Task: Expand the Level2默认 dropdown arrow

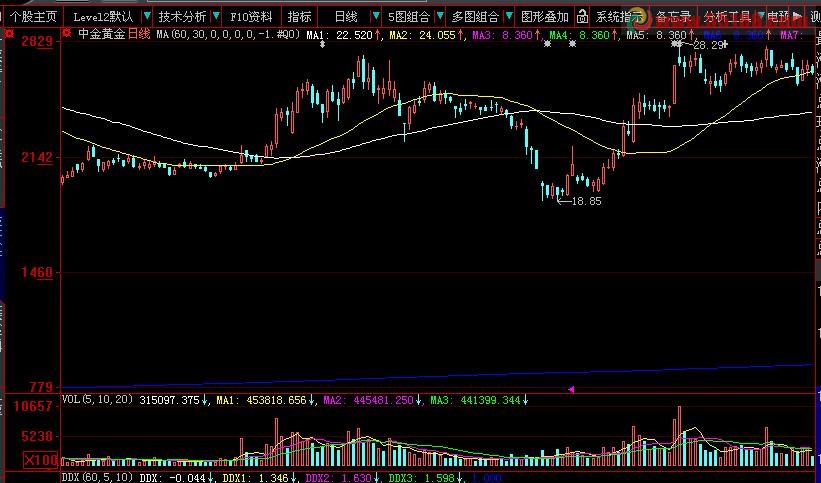Action: click(147, 17)
